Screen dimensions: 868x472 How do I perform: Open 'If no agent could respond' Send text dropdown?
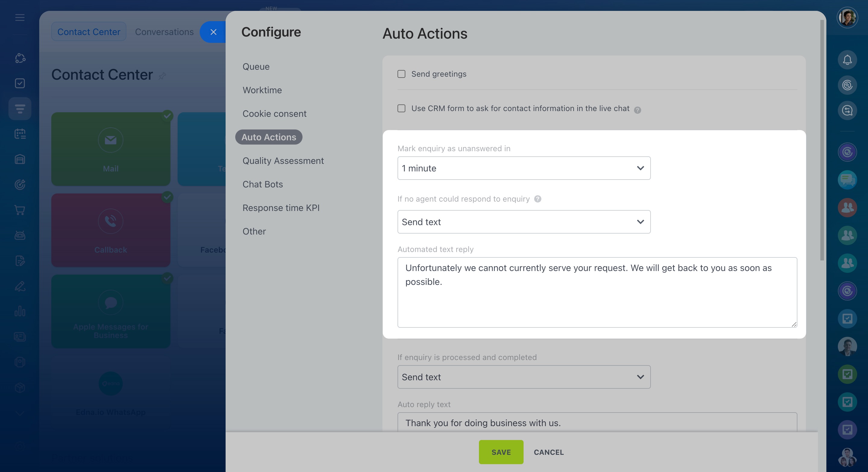pos(524,222)
